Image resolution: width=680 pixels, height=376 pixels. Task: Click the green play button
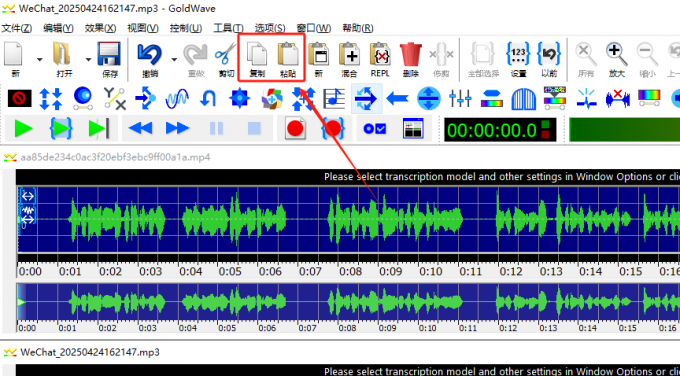coord(23,128)
